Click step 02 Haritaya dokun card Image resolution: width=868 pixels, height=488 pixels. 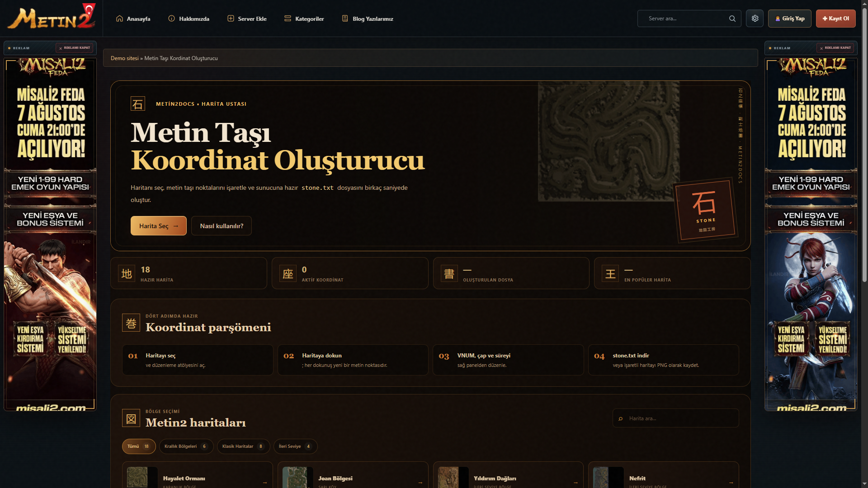[353, 360]
